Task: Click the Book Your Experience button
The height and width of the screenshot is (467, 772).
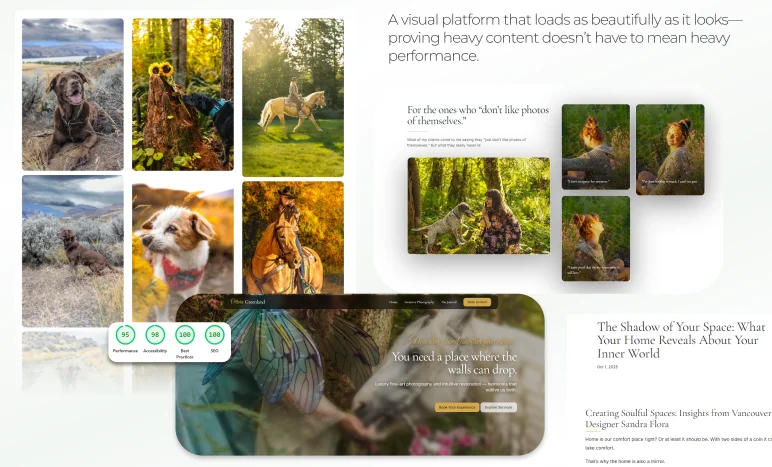Action: coord(457,407)
